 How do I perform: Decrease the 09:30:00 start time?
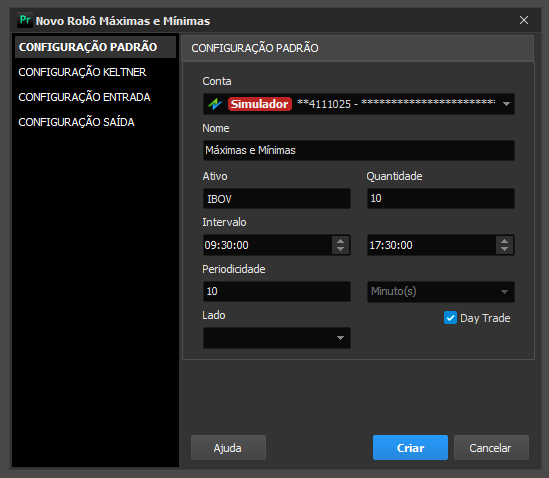point(340,249)
